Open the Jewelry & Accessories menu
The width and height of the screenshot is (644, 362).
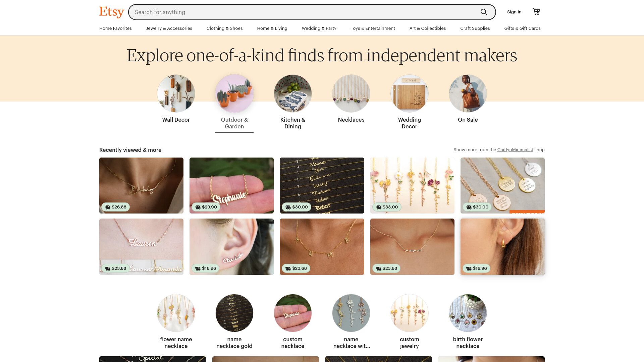[169, 28]
